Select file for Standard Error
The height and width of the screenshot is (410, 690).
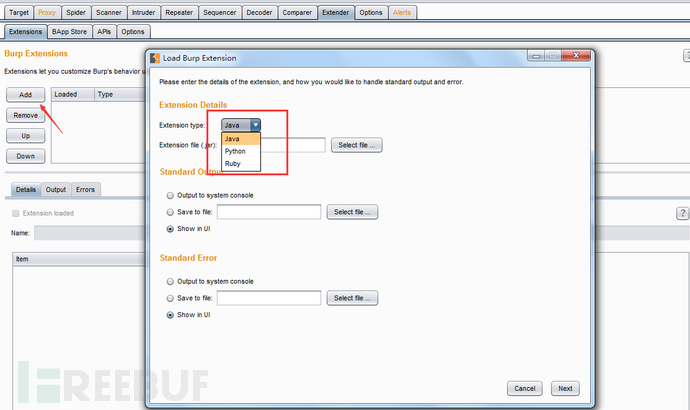[x=352, y=298]
